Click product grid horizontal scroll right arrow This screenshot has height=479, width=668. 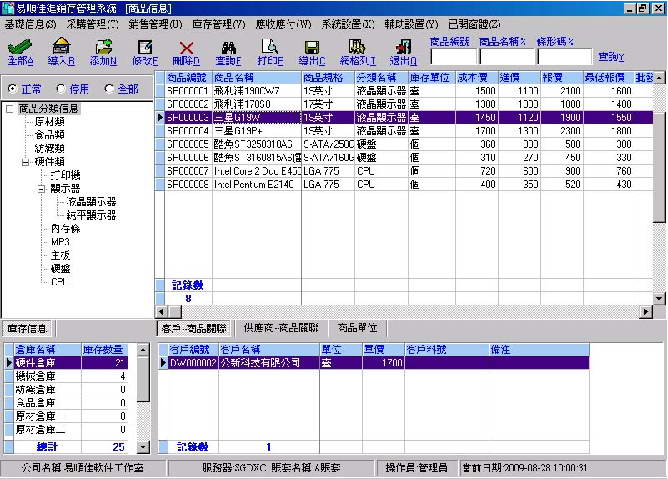pyautogui.click(x=646, y=312)
